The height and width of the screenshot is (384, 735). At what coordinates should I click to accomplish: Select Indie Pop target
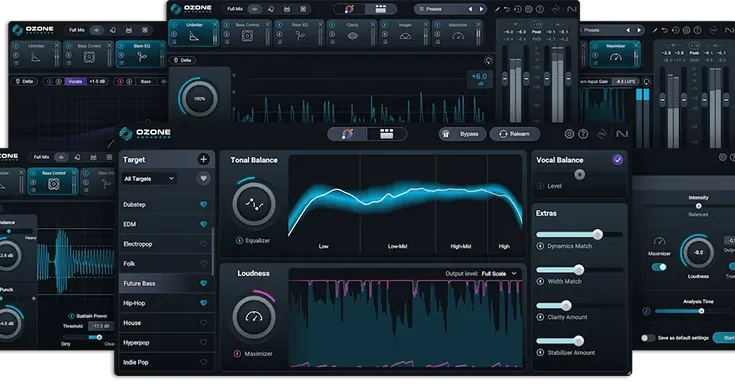[x=166, y=362]
